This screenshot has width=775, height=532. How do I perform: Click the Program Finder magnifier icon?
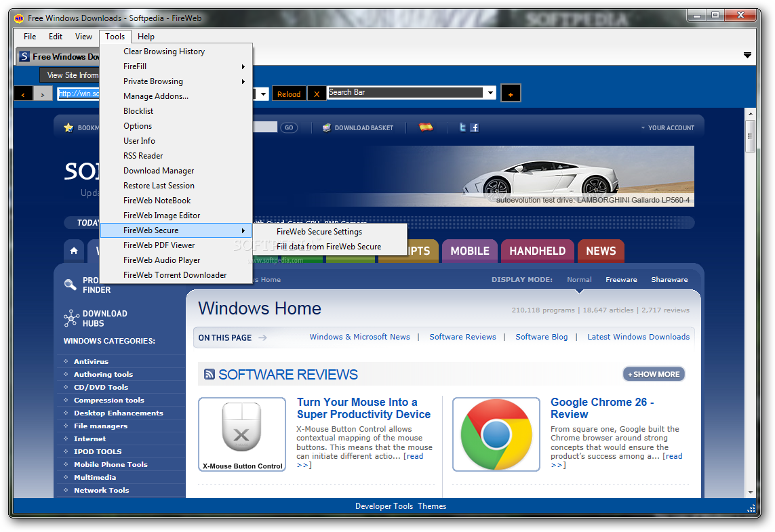click(x=71, y=285)
